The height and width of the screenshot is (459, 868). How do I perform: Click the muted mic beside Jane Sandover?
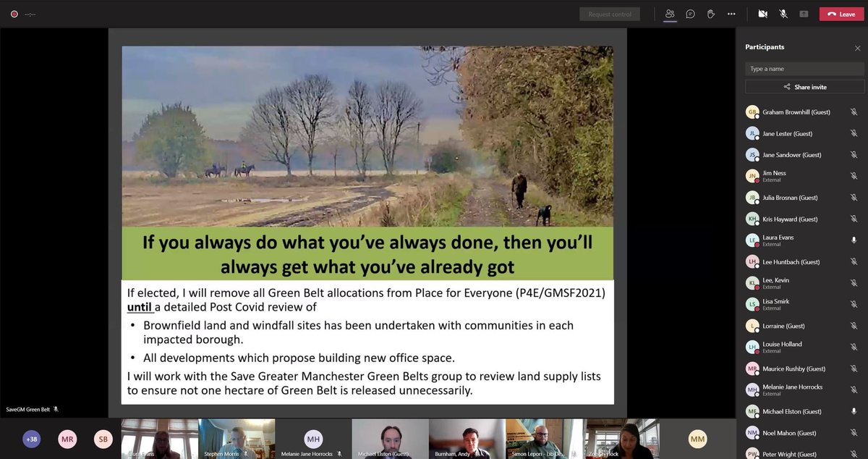tap(854, 155)
